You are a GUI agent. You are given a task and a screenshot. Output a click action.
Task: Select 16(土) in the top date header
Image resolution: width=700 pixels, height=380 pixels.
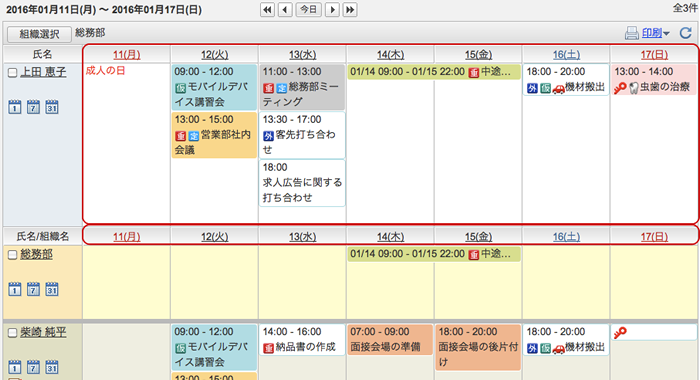pos(566,54)
